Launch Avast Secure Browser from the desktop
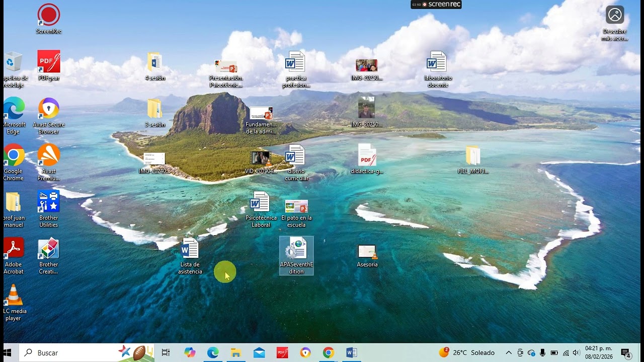644x362 pixels. click(49, 116)
